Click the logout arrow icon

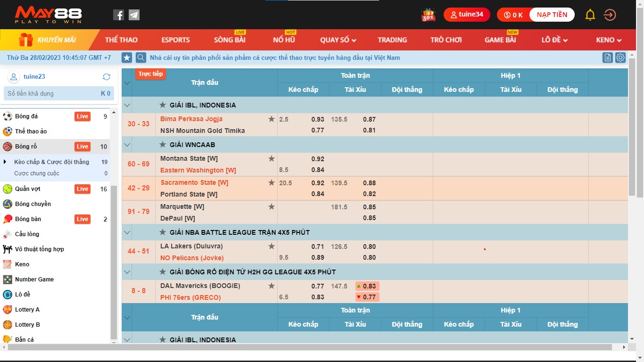[x=610, y=15]
